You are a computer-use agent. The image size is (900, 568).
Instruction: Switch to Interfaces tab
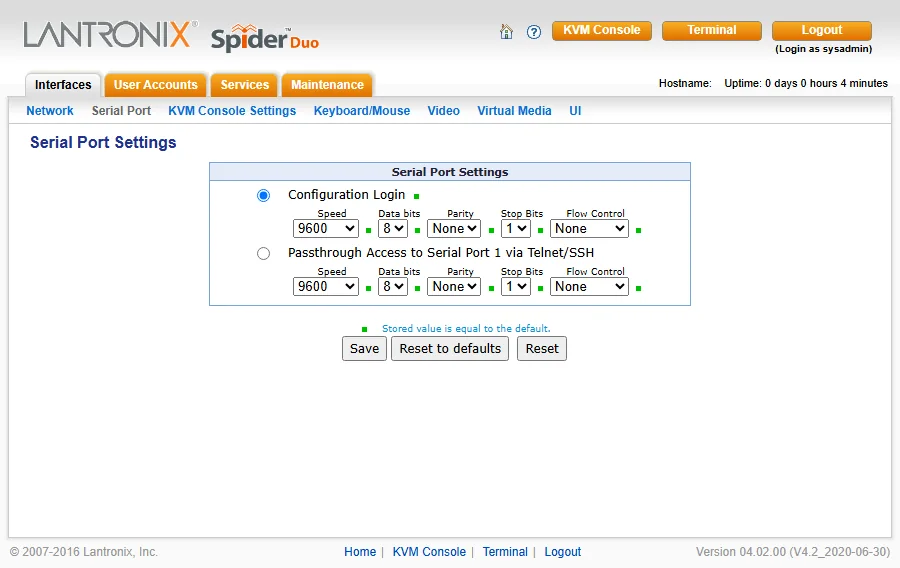(63, 85)
